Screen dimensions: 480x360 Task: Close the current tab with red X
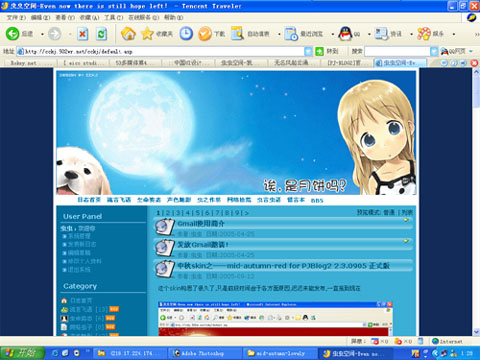[x=474, y=63]
